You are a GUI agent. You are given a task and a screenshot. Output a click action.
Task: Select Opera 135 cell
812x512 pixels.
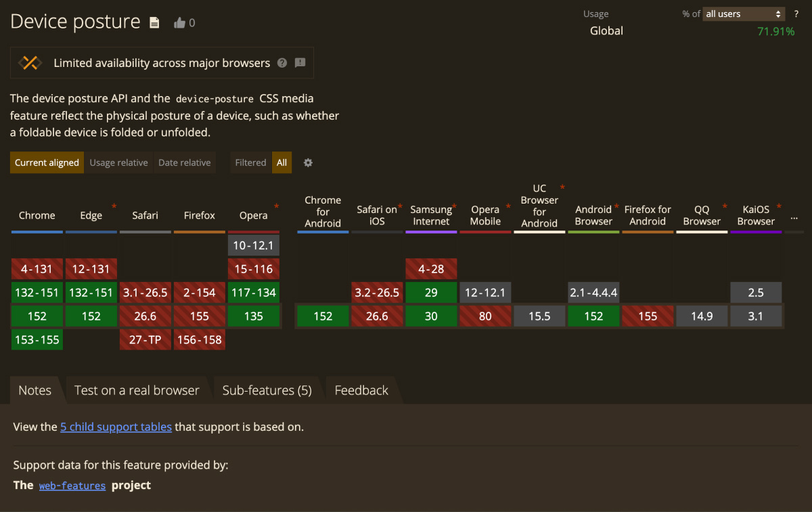click(x=254, y=317)
